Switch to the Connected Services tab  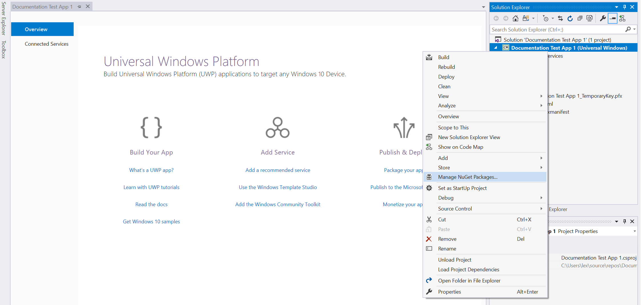[47, 44]
